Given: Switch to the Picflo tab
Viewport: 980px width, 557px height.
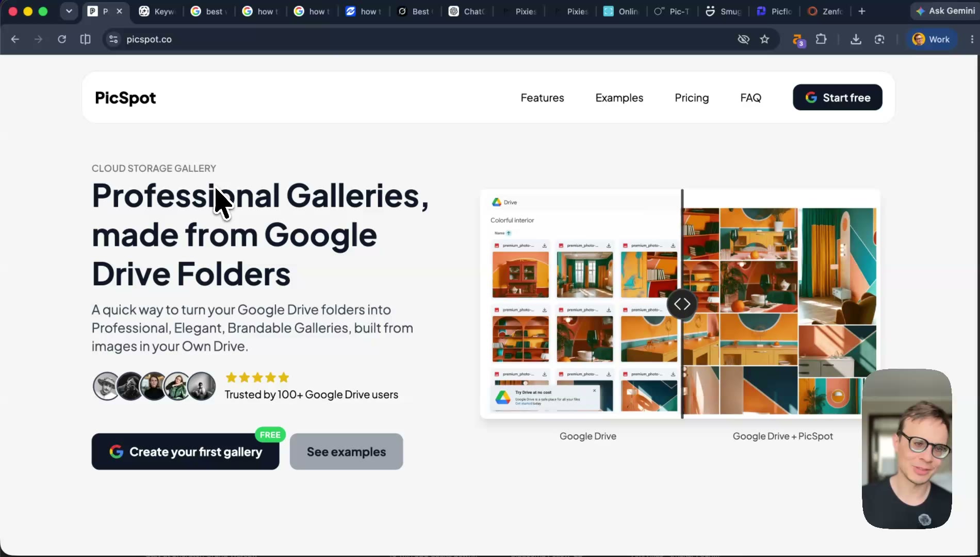Looking at the screenshot, I should pyautogui.click(x=775, y=11).
